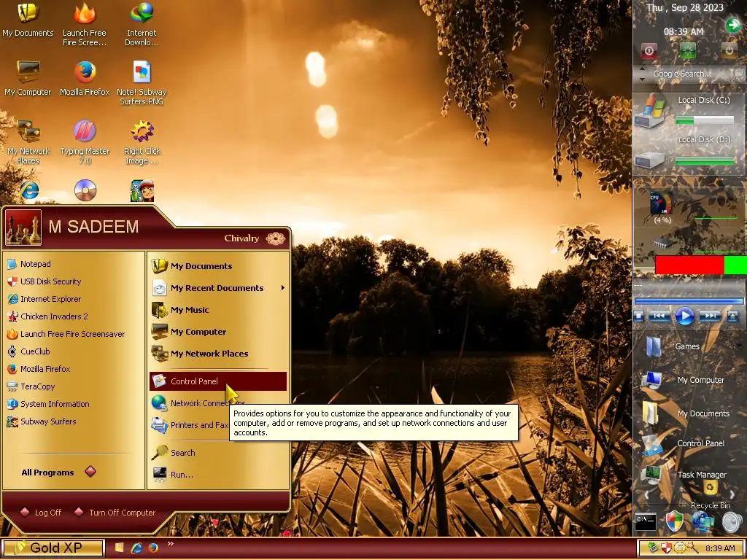Open My Network Places desktop icon
The image size is (747, 560).
[x=28, y=142]
